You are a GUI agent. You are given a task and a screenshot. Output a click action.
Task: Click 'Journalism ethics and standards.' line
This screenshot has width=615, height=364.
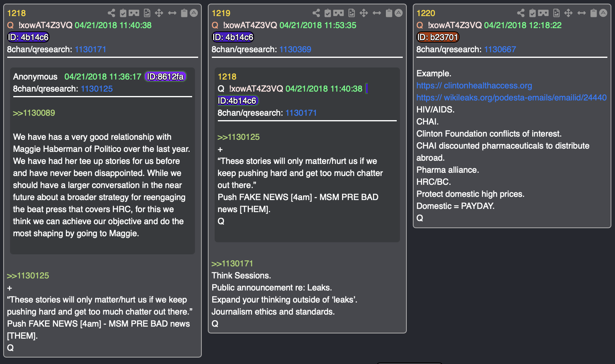point(273,312)
